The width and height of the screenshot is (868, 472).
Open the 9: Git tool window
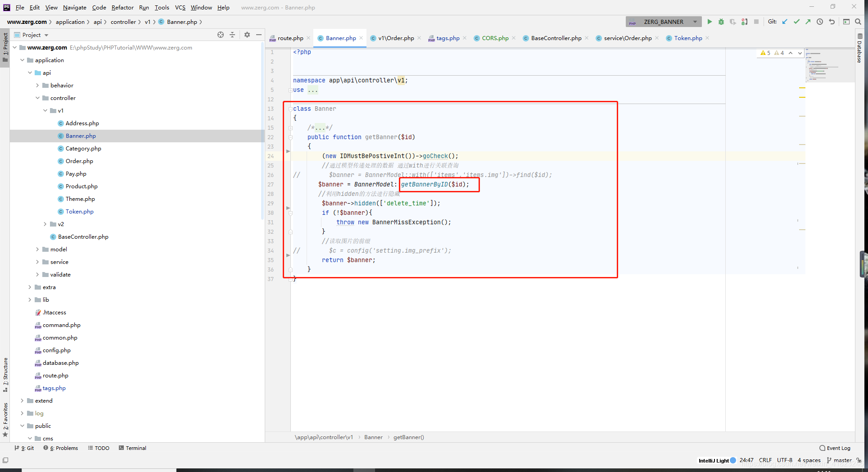(x=24, y=448)
